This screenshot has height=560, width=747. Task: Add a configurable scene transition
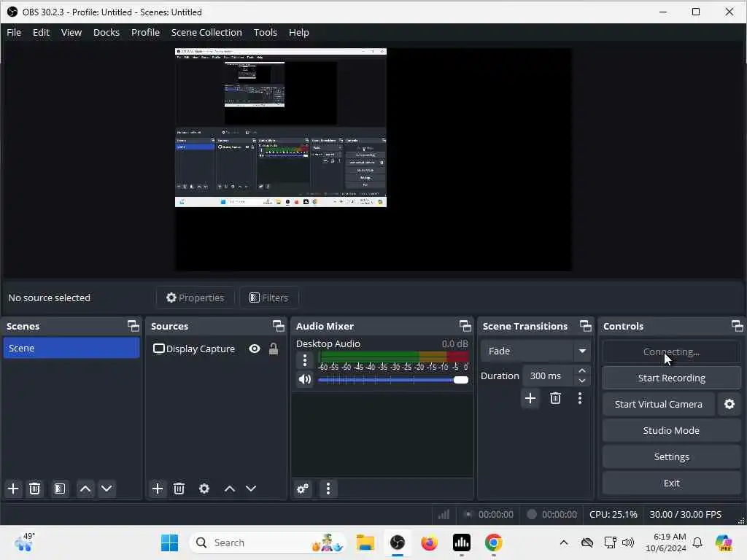pos(530,398)
